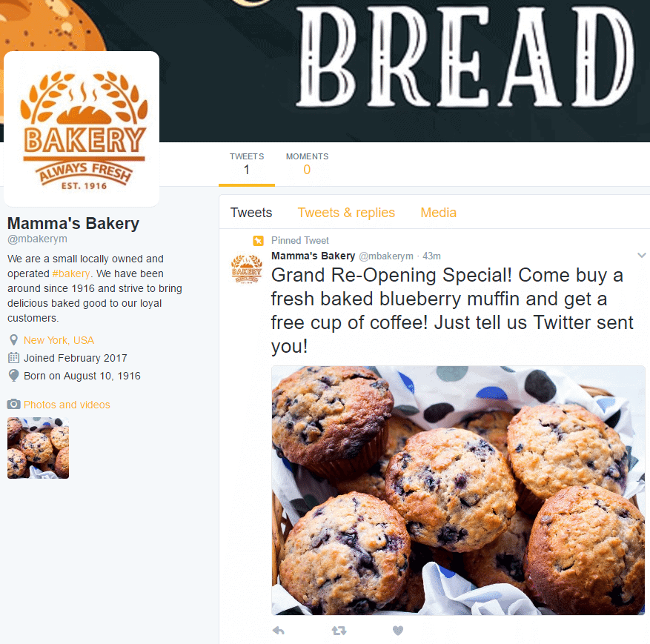Open the small bakery avatar in the tweet
This screenshot has height=644, width=650.
click(x=247, y=268)
